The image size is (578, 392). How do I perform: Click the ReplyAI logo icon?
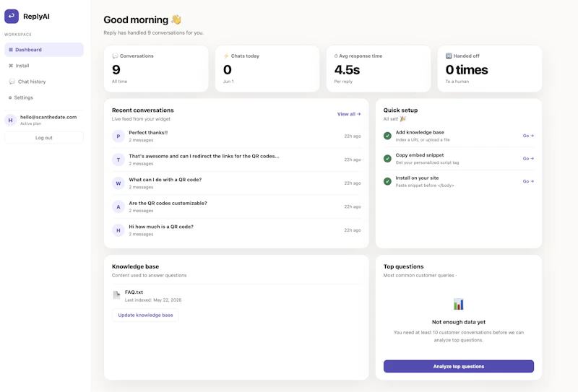click(12, 16)
